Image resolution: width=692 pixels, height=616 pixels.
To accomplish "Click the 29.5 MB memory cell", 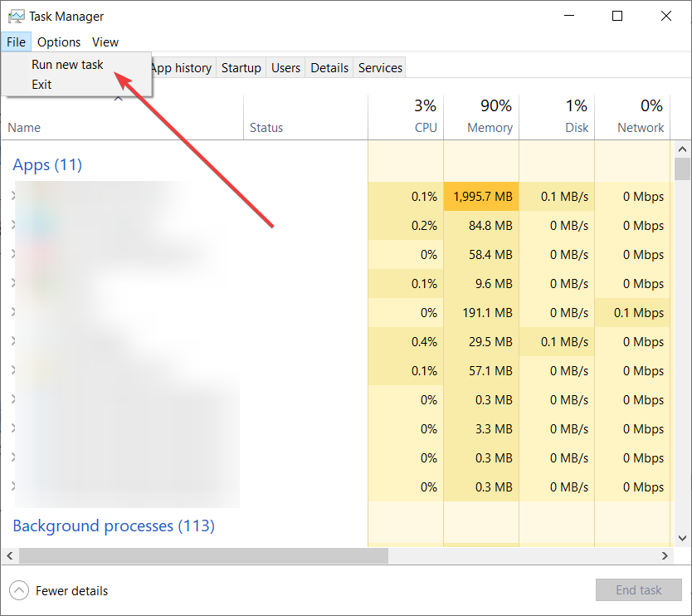I will [x=481, y=342].
